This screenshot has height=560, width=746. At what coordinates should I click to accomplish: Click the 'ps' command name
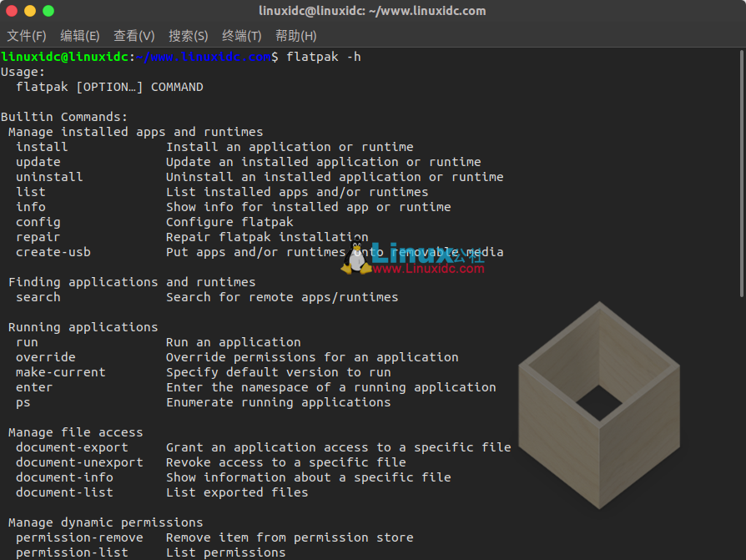point(23,403)
